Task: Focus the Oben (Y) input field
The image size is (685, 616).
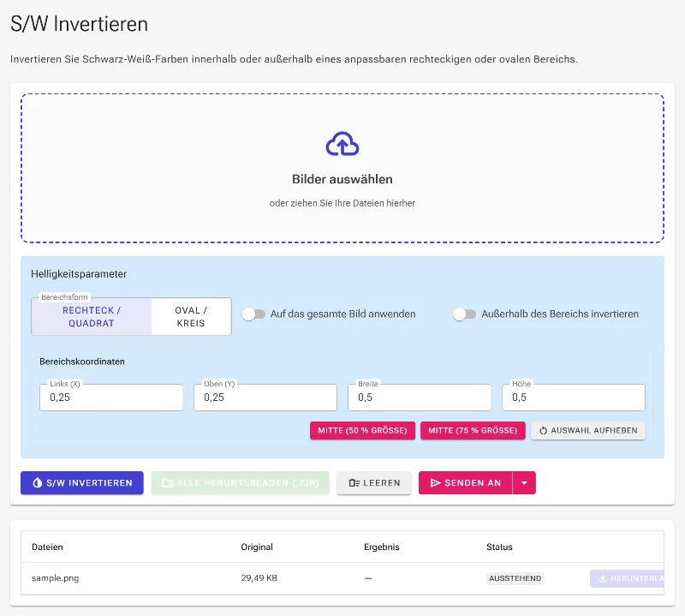Action: click(x=265, y=398)
